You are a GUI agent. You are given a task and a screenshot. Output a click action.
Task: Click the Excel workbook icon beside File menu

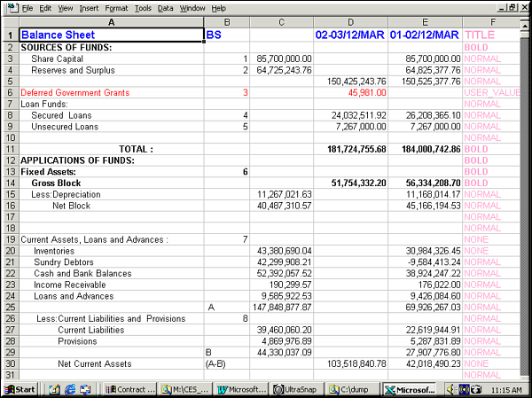coord(9,8)
